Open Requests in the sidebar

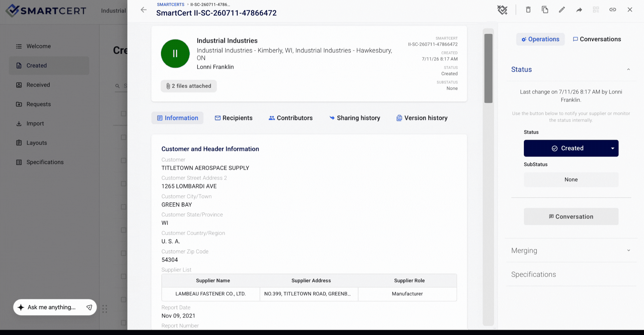pos(49,104)
